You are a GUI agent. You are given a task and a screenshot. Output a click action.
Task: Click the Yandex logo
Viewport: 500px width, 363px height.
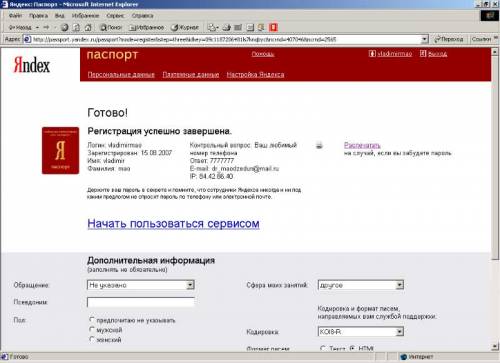[x=32, y=64]
